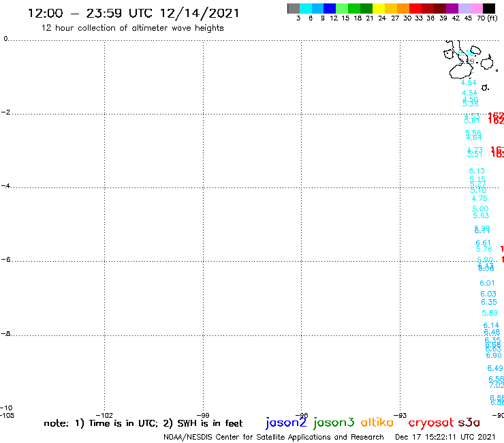Viewport: 504px width, 443px height.
Task: Click the 'jason2' satellite label
Action: pos(286,423)
